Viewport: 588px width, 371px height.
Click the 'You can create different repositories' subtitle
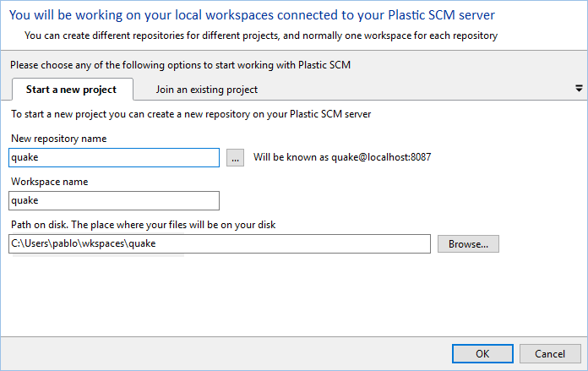tap(261, 35)
